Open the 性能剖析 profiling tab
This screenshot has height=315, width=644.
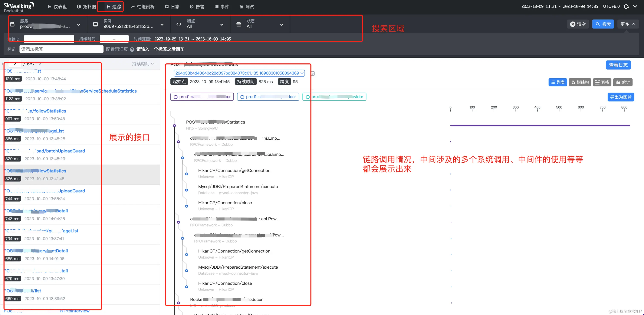click(x=143, y=7)
